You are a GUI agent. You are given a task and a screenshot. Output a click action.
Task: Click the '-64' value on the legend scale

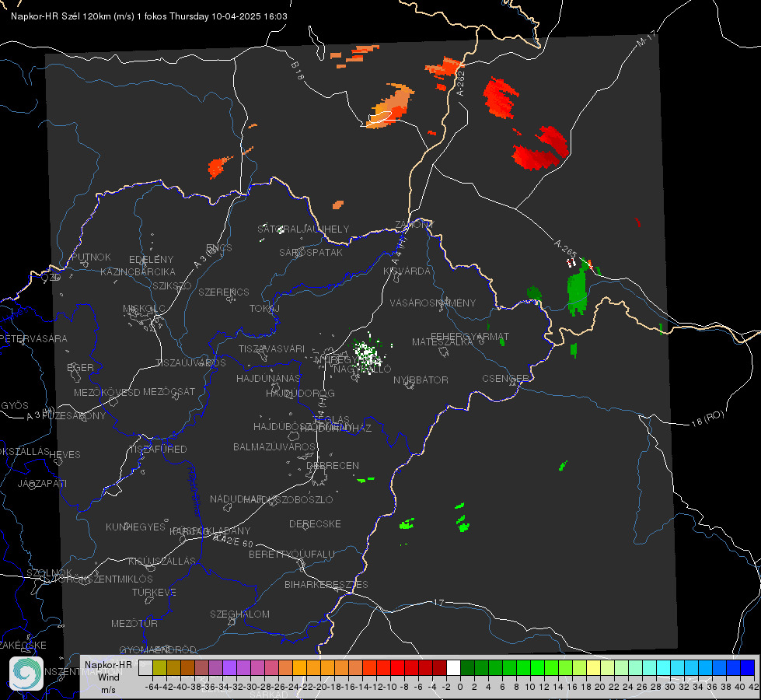click(152, 687)
